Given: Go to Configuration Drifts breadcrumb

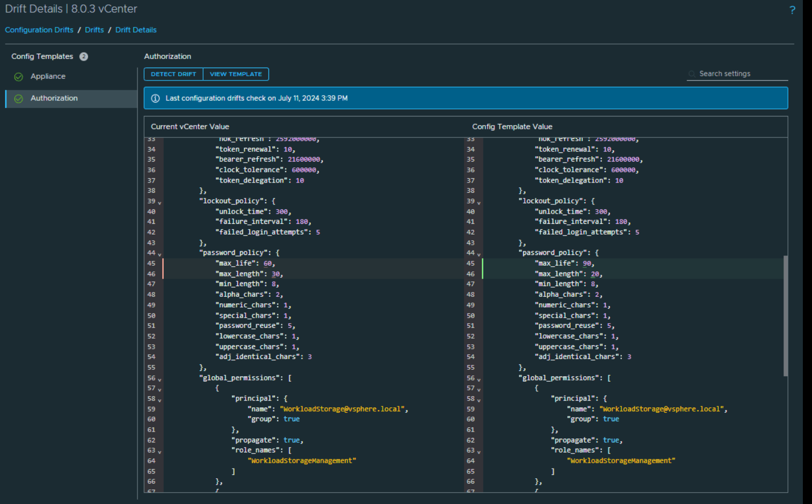Looking at the screenshot, I should click(x=39, y=30).
